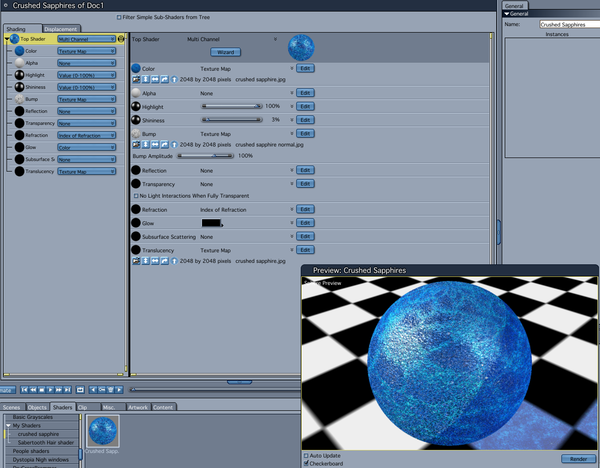The width and height of the screenshot is (600, 468).
Task: Open texture file icon in Translucency row
Action: 136,261
